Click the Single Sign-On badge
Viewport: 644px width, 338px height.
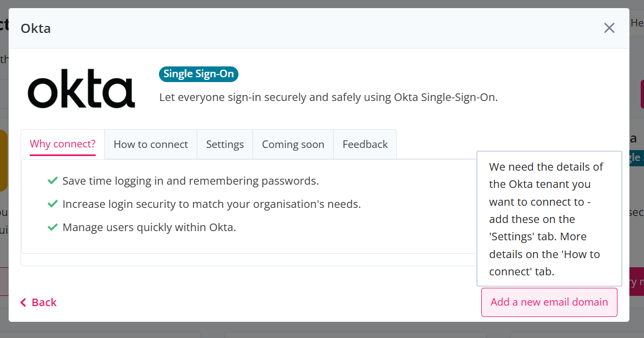point(198,74)
